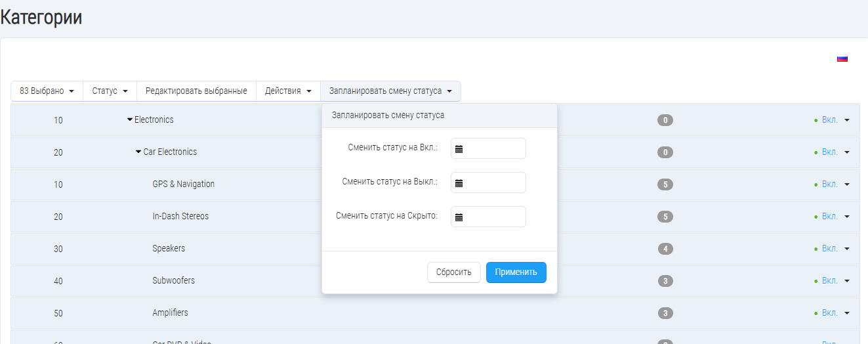Image resolution: width=868 pixels, height=344 pixels.
Task: Click product count badge for GPS & Navigation
Action: click(x=665, y=184)
